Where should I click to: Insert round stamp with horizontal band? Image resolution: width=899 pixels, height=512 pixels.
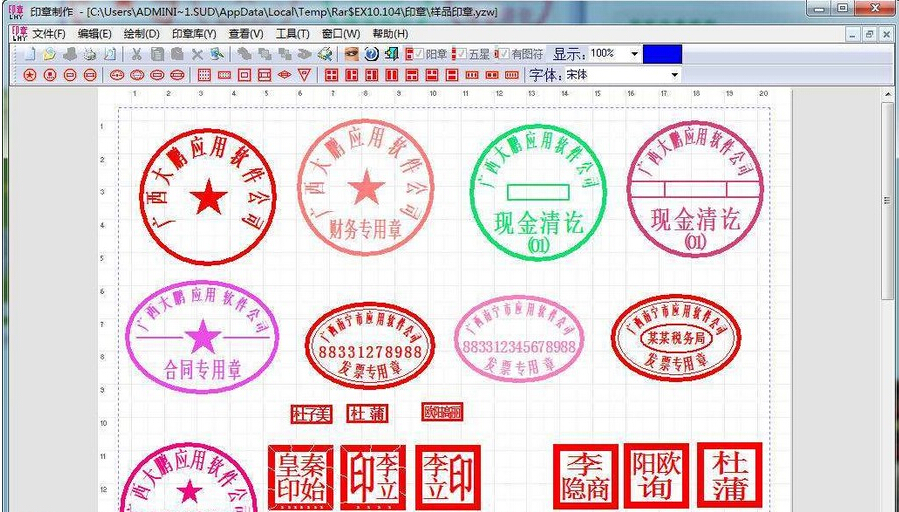point(90,75)
